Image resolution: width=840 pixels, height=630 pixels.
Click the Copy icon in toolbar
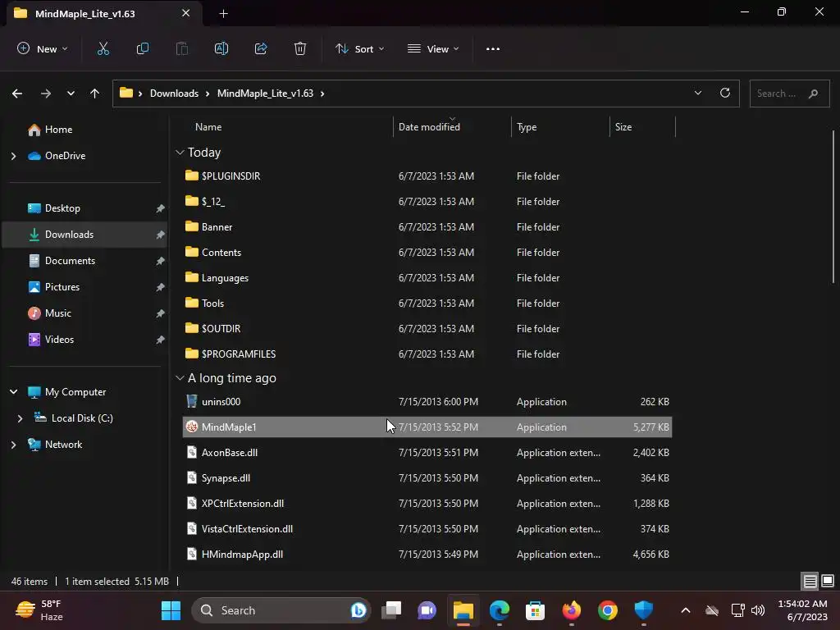pyautogui.click(x=143, y=48)
